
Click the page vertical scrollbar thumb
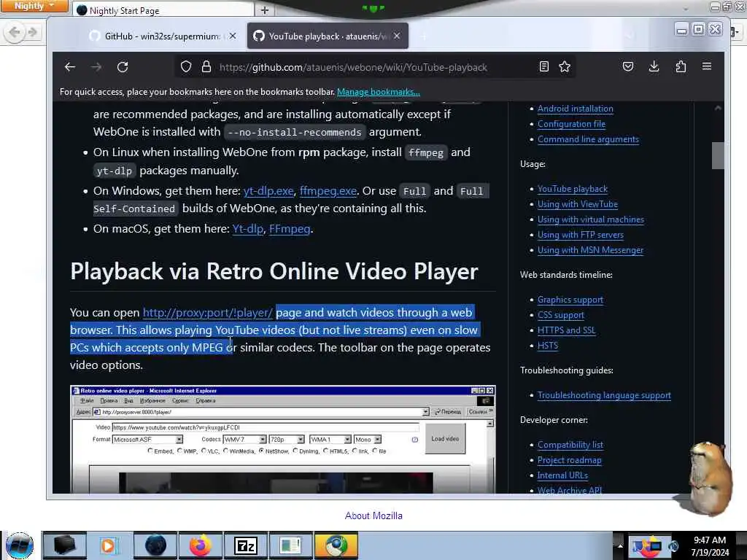[x=718, y=155]
